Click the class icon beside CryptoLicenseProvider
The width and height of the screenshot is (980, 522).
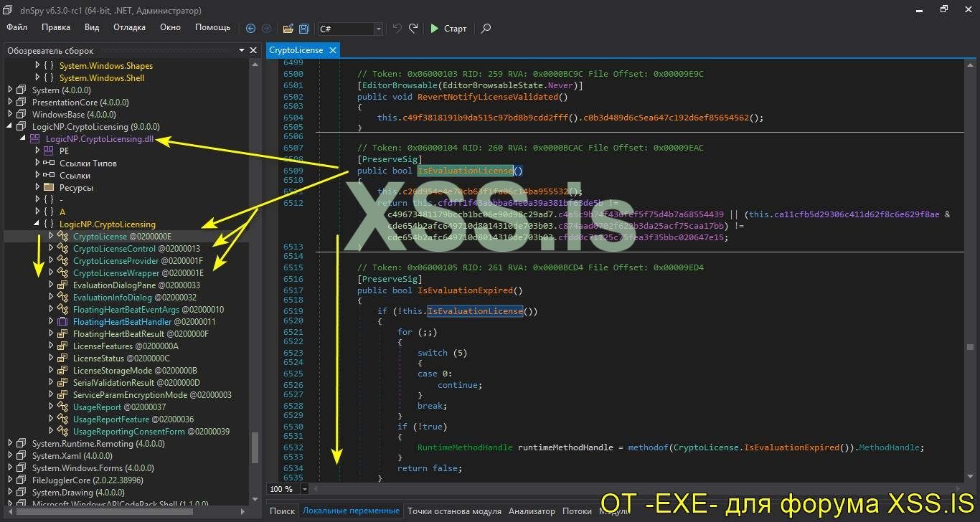click(x=62, y=261)
